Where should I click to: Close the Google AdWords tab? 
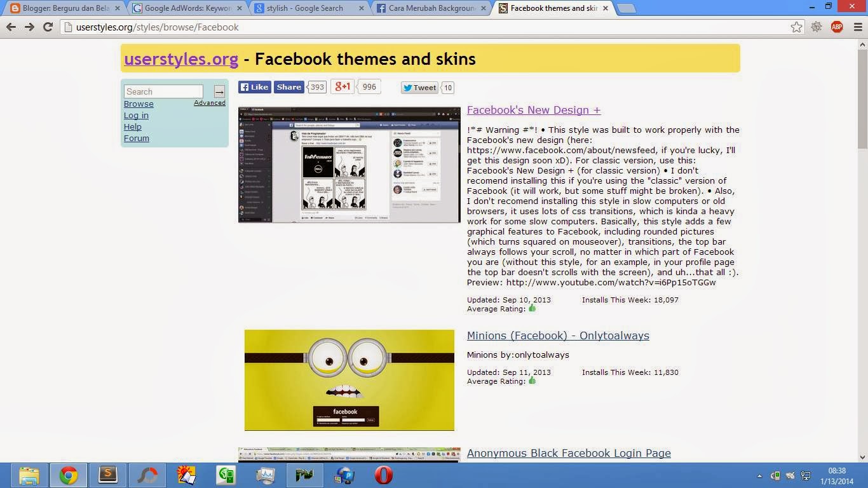click(x=239, y=8)
